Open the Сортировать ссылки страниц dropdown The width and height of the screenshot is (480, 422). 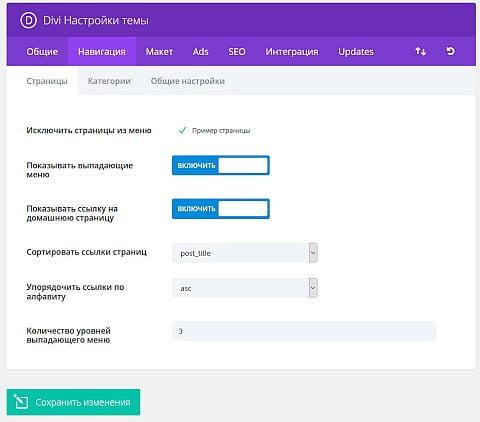point(245,253)
